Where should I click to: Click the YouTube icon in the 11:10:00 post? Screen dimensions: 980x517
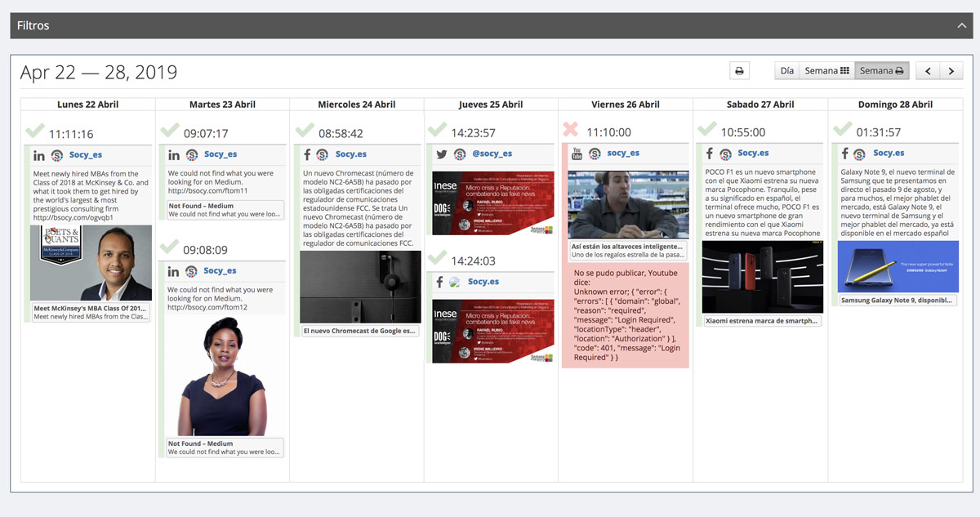(x=577, y=153)
